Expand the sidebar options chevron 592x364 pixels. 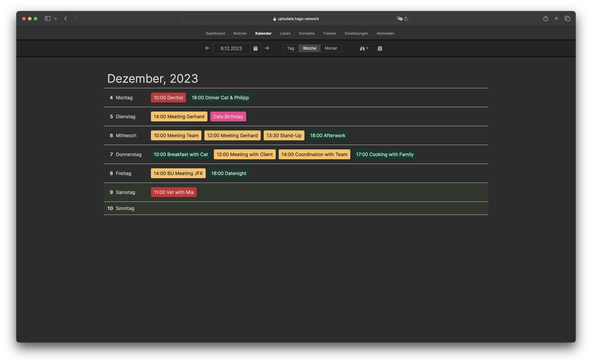(x=56, y=18)
